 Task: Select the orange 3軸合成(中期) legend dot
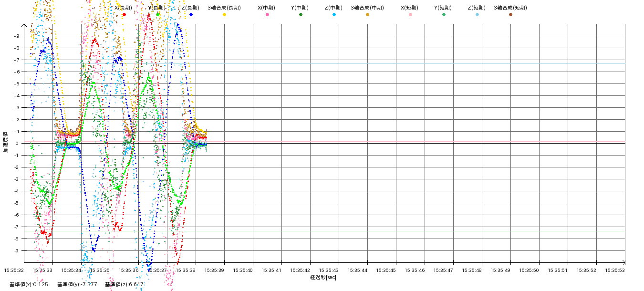click(x=367, y=15)
